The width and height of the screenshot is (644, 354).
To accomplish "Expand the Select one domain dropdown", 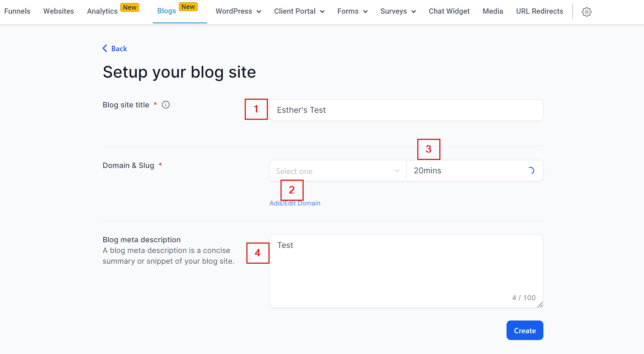I will 338,171.
